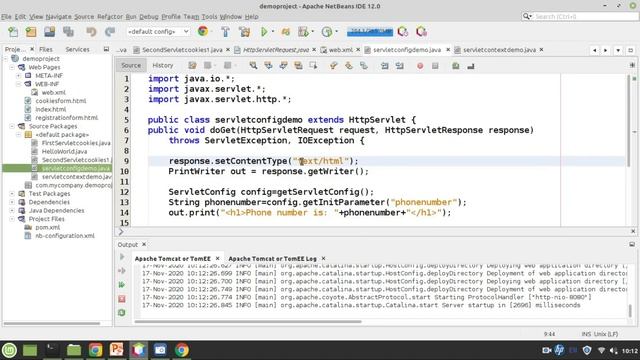Open servletcontextdemo.java editor tab
This screenshot has height=360, width=640.
coord(499,50)
